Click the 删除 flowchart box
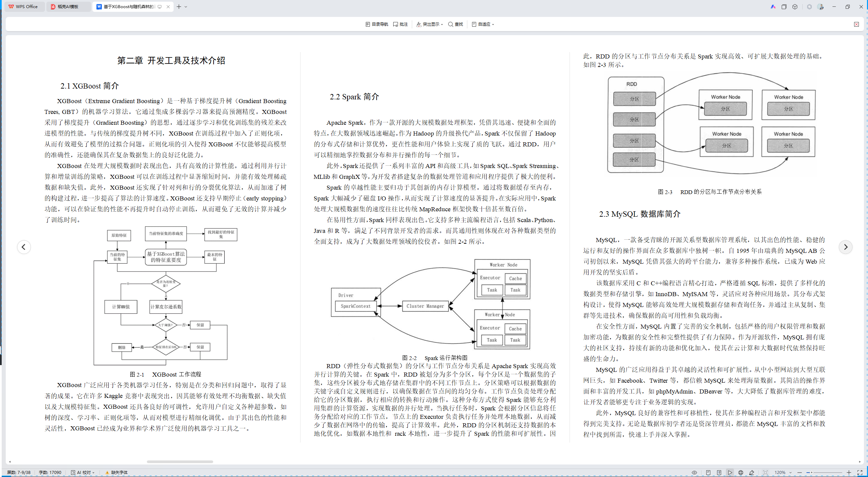Viewport: 868px width, 477px height. pos(121,347)
